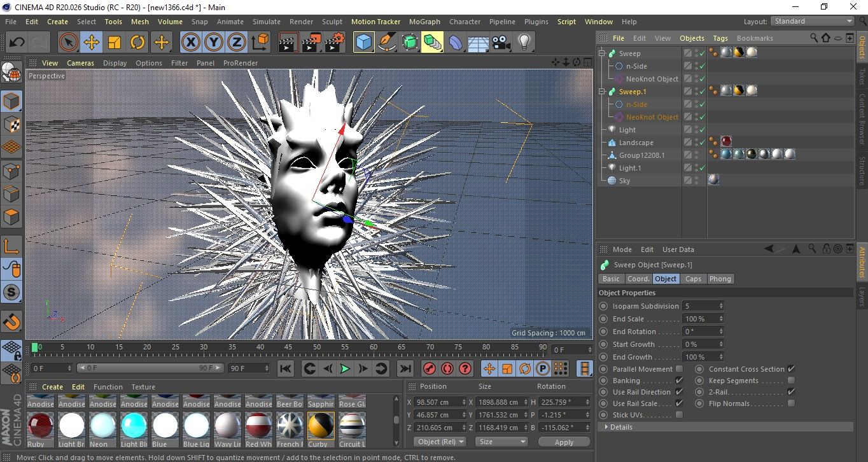Add a Cube primitive object

(x=364, y=43)
